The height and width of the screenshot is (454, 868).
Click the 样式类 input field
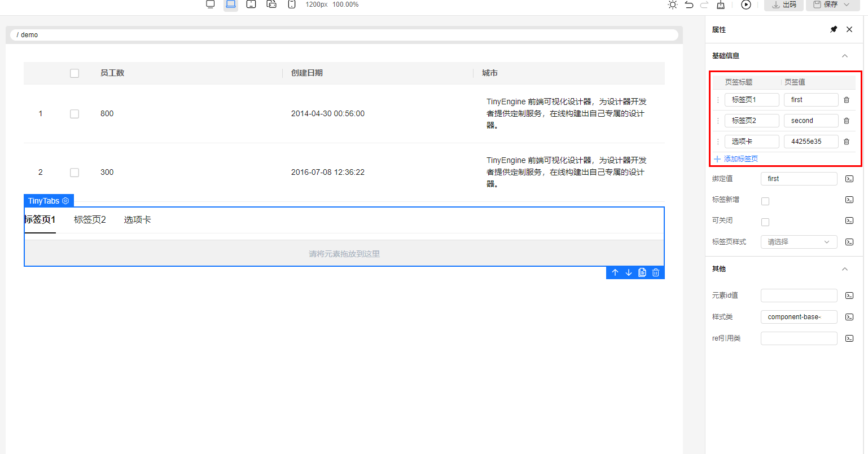pos(799,317)
